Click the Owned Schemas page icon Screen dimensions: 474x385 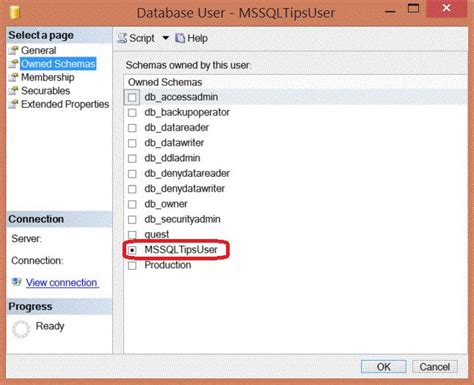(x=14, y=64)
